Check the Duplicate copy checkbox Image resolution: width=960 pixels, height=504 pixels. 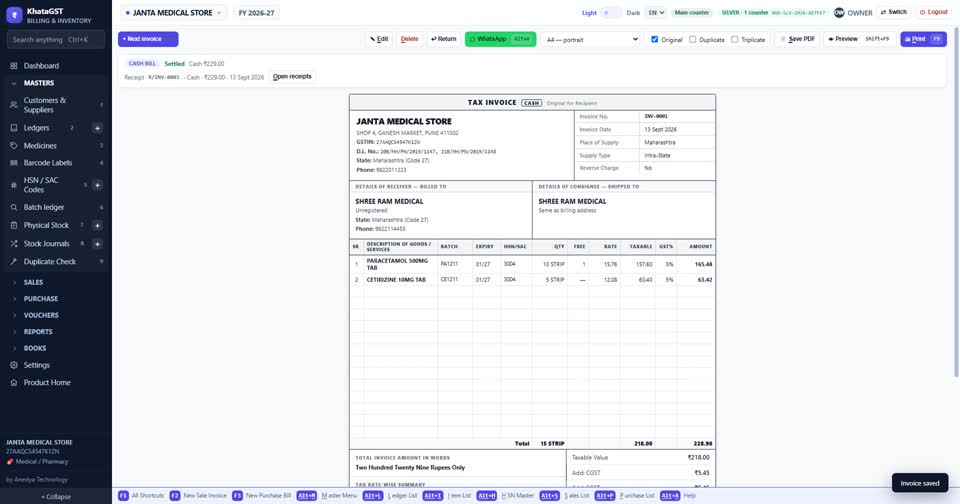692,39
